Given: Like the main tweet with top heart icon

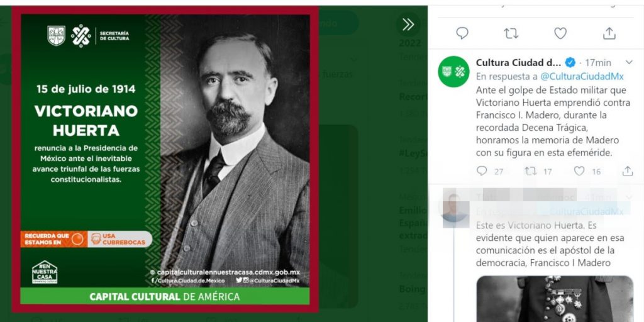Looking at the screenshot, I should (x=560, y=33).
